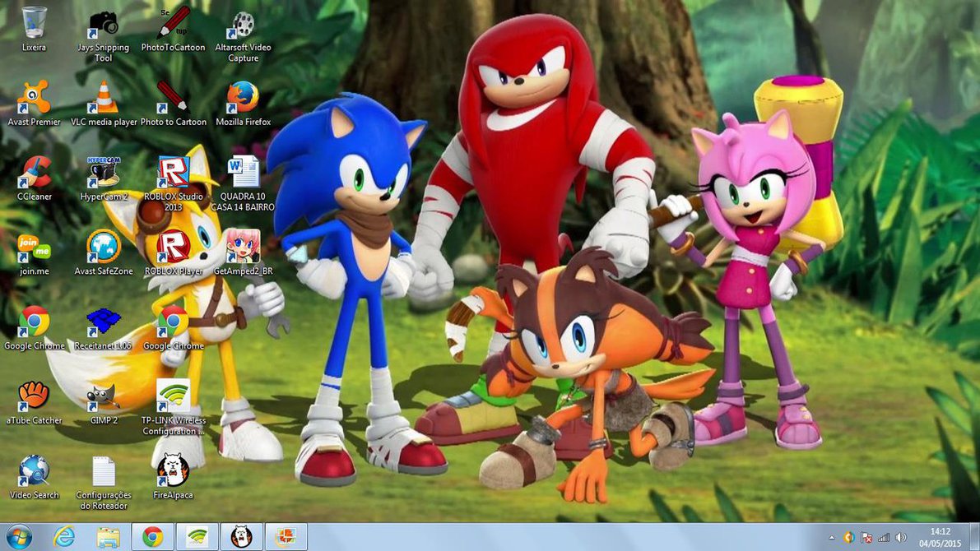The height and width of the screenshot is (551, 980).
Task: Switch to the Google Chrome taskbar window
Action: pos(152,537)
